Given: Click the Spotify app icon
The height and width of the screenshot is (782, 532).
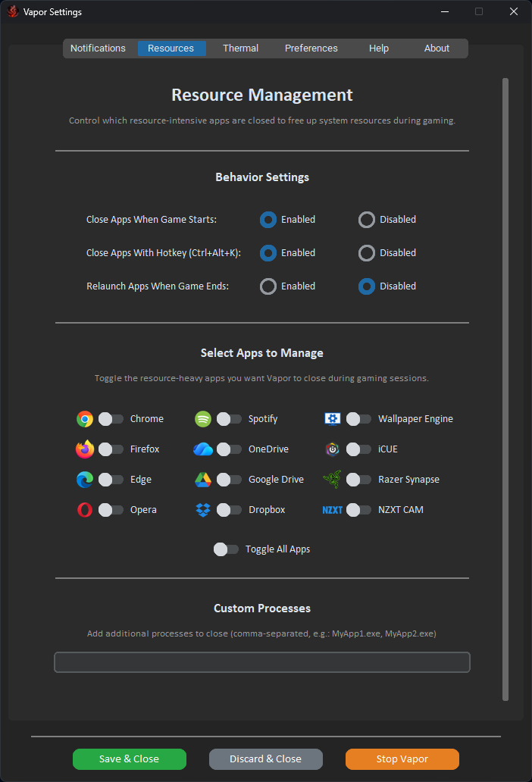Looking at the screenshot, I should click(x=202, y=418).
